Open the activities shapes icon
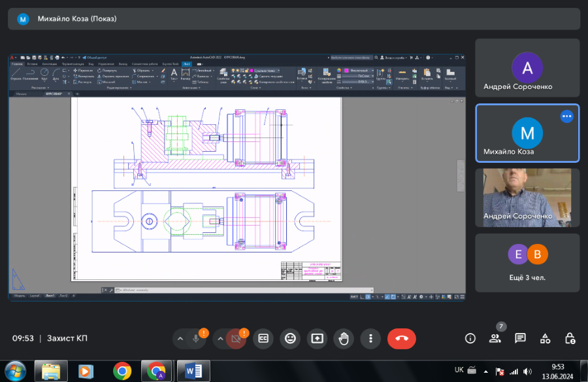Screen dimensions: 588x382 tap(545, 338)
